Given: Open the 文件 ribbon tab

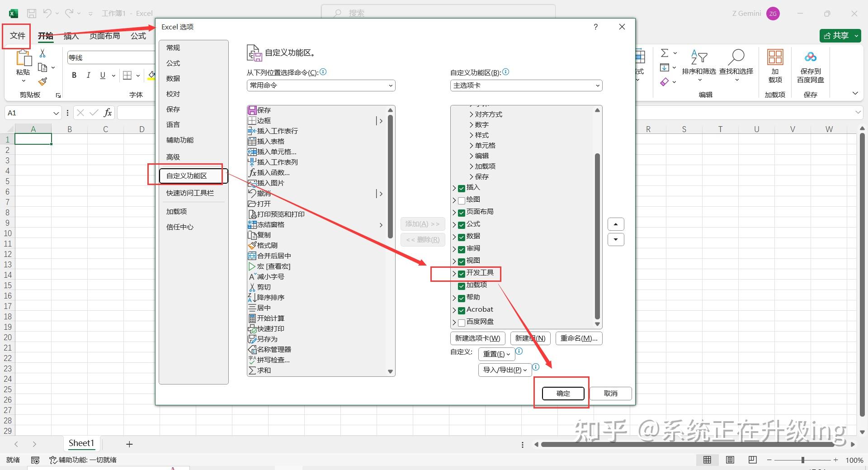Looking at the screenshot, I should click(x=17, y=36).
